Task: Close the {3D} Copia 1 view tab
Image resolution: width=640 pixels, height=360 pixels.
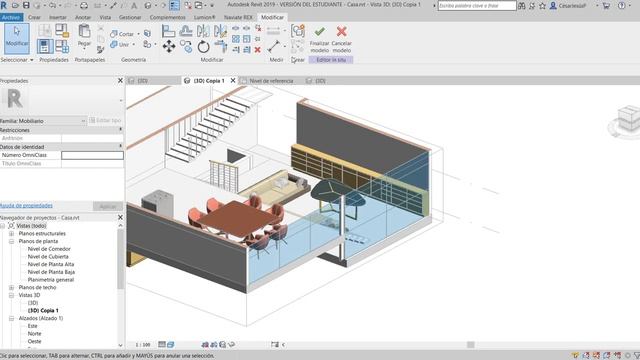Action: pos(233,80)
